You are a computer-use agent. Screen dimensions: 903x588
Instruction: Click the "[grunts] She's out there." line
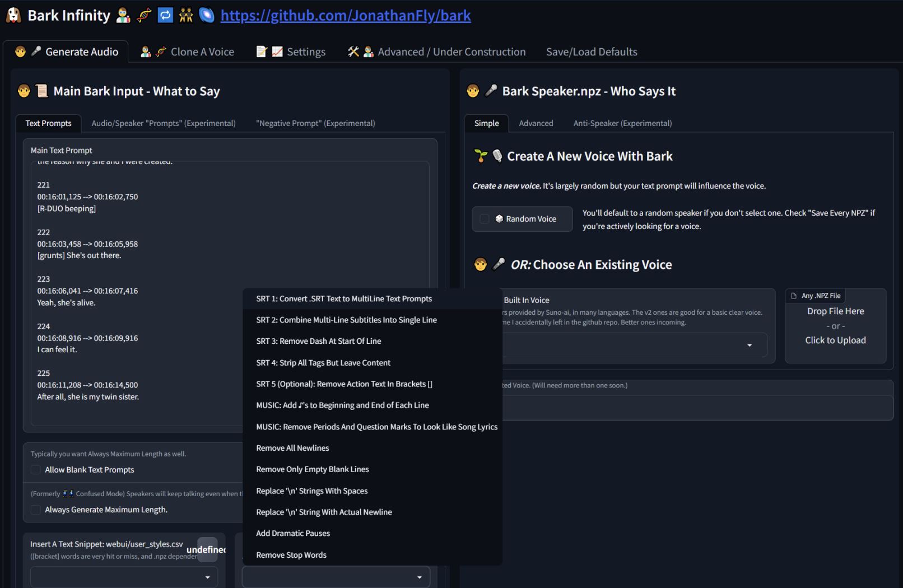(79, 256)
